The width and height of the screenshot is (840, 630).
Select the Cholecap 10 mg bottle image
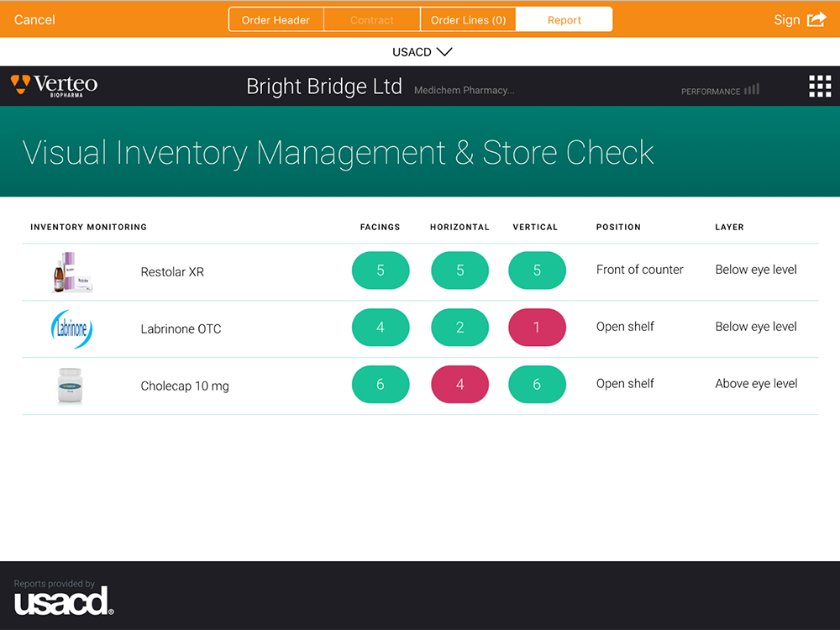(x=71, y=386)
